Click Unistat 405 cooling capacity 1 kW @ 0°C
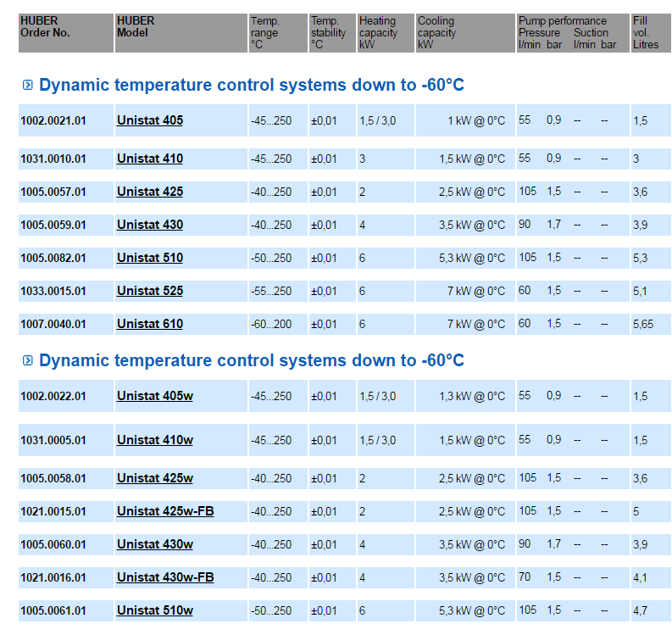Viewport: 672px width, 635px height. pyautogui.click(x=476, y=121)
